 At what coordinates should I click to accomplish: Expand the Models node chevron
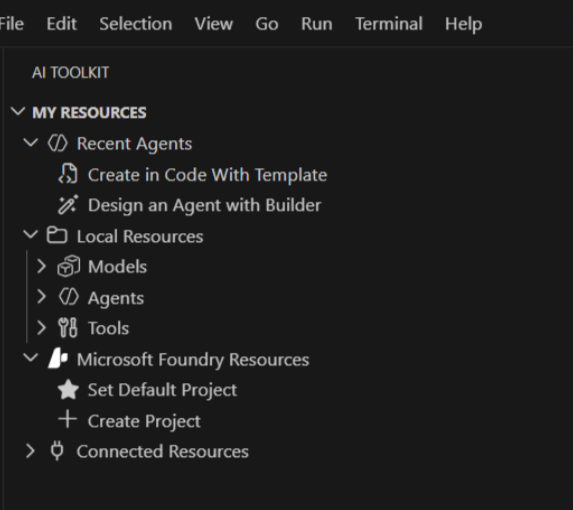point(42,266)
